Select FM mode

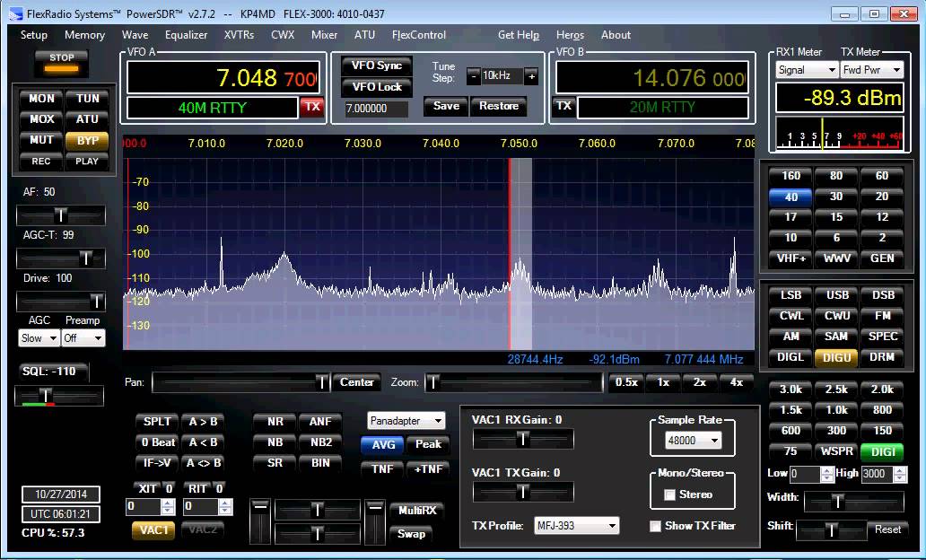(882, 316)
